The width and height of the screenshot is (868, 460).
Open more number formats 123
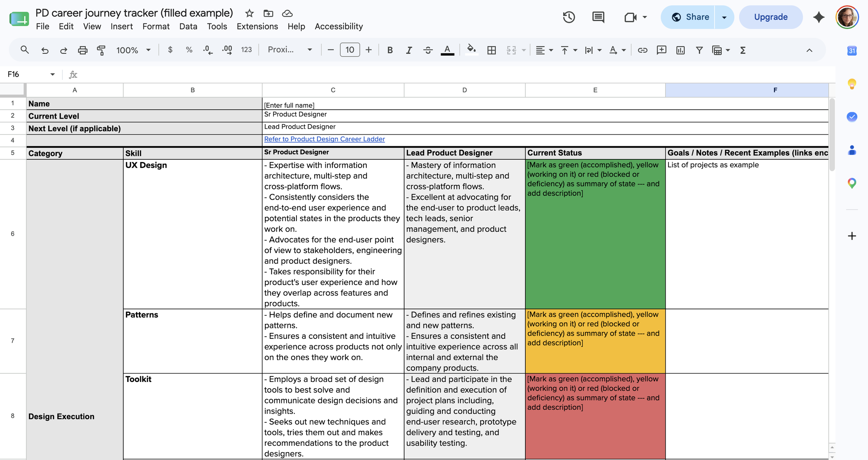[x=247, y=50]
